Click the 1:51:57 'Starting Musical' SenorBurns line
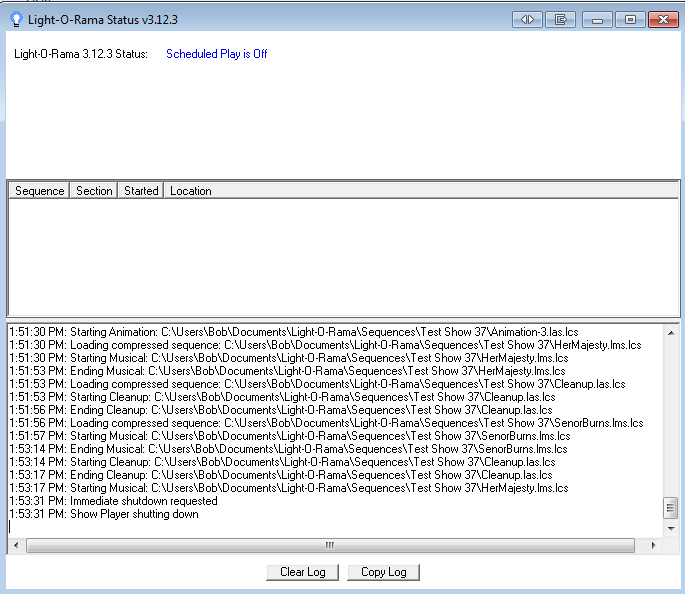685x594 pixels. (290, 436)
